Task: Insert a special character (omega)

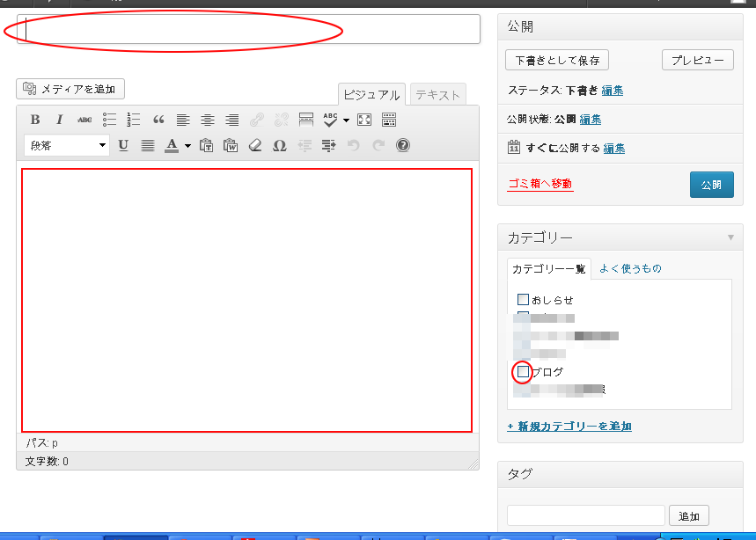Action: 280,146
